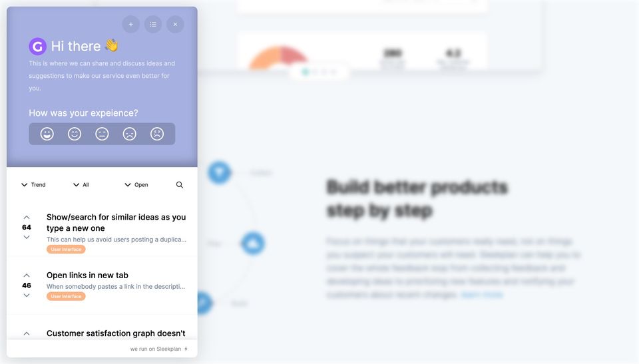Open the Open status filter dropdown
Screen dimensions: 639x364
(136, 184)
